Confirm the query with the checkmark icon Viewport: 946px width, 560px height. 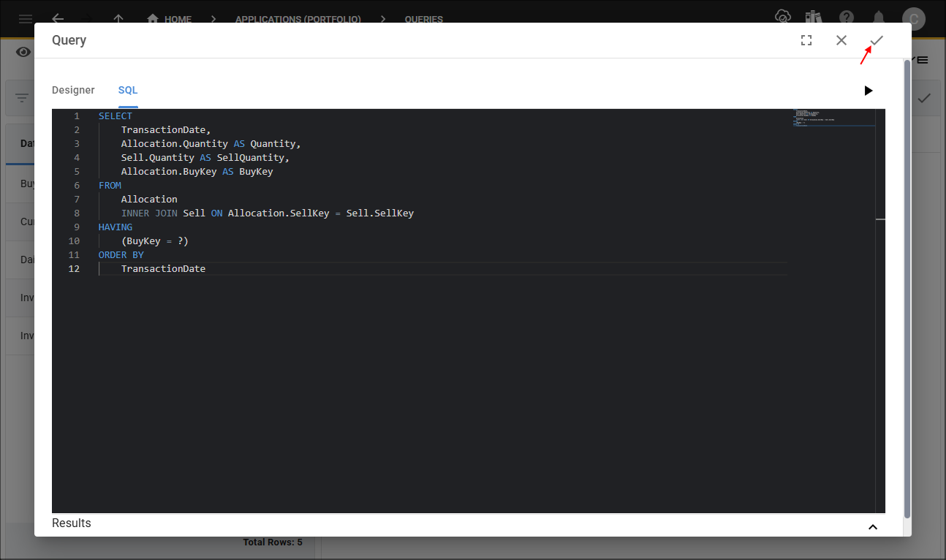(877, 41)
